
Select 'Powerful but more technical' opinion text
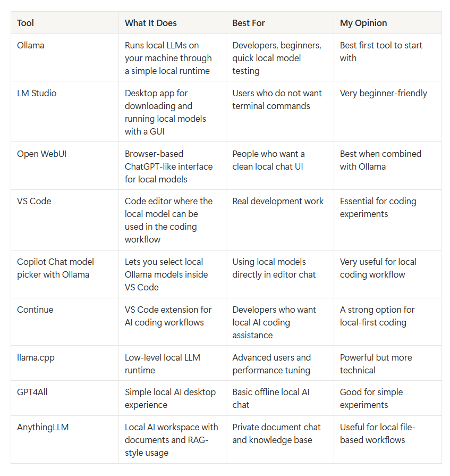point(376,364)
